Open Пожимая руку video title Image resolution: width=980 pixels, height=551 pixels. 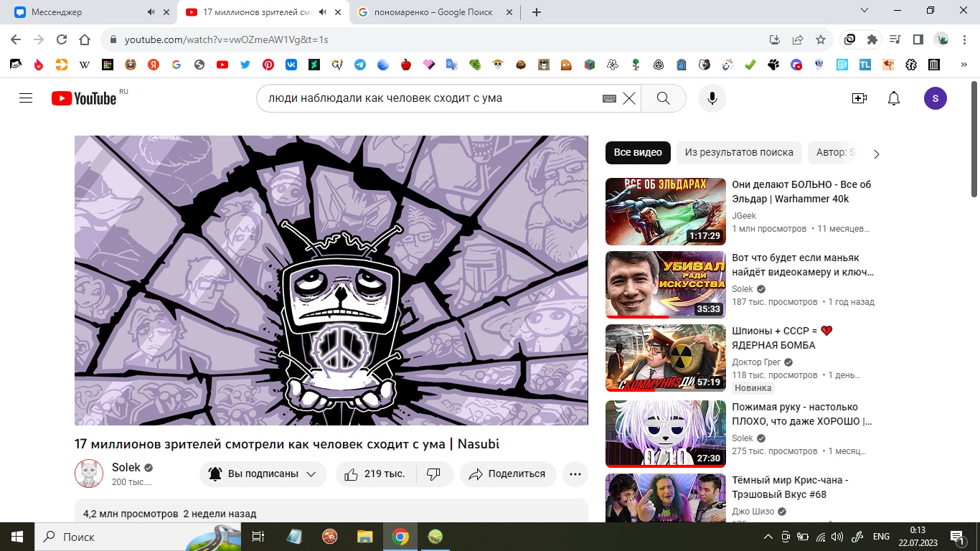[x=802, y=414]
